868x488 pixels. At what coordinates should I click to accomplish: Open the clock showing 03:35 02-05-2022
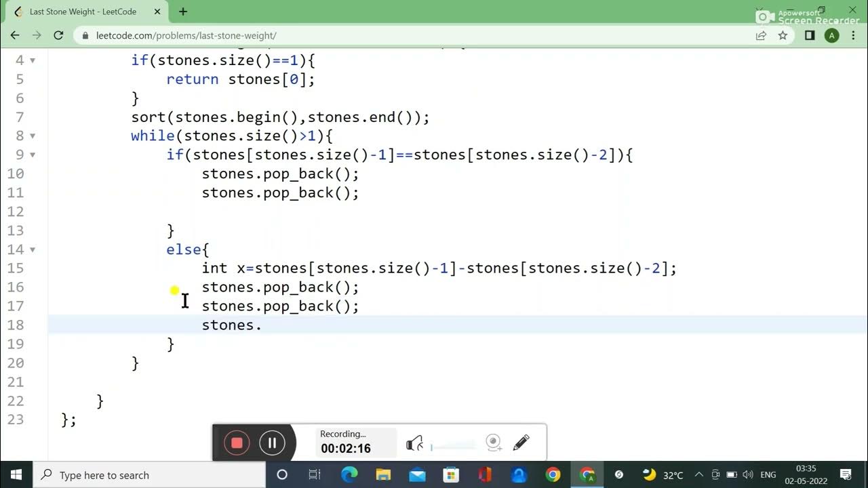coord(806,474)
